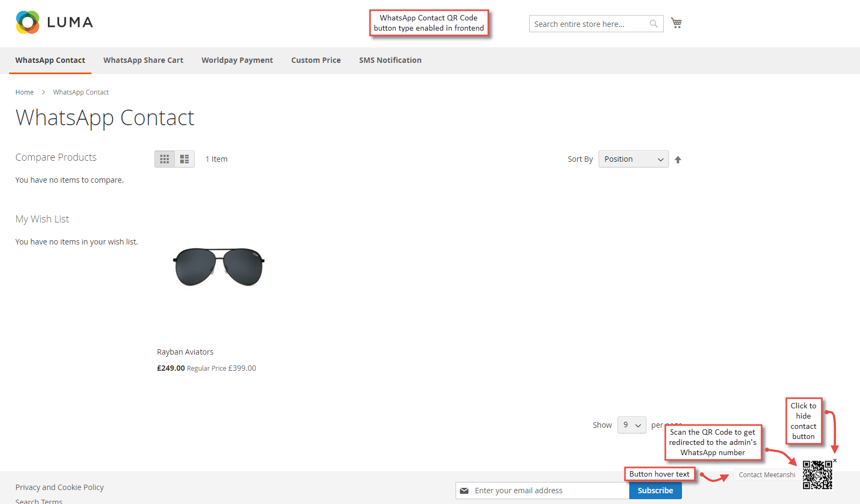Click the WhatsApp QR code
860x504 pixels.
pyautogui.click(x=818, y=475)
